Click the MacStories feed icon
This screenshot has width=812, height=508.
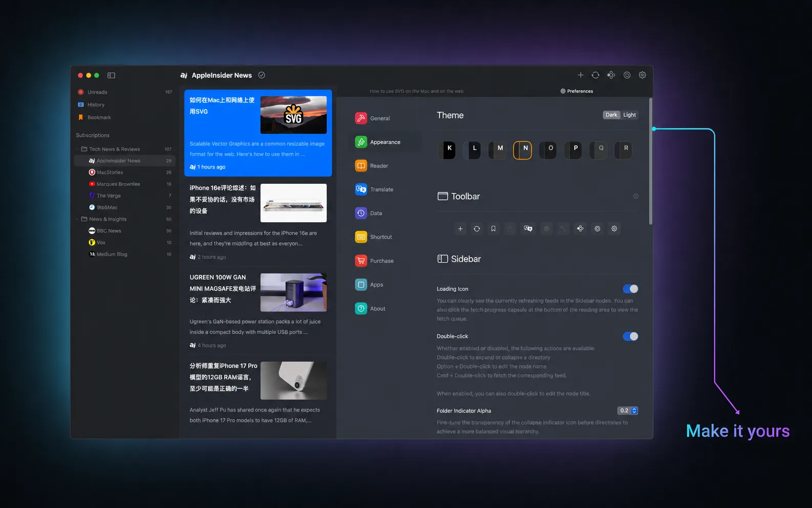[92, 173]
